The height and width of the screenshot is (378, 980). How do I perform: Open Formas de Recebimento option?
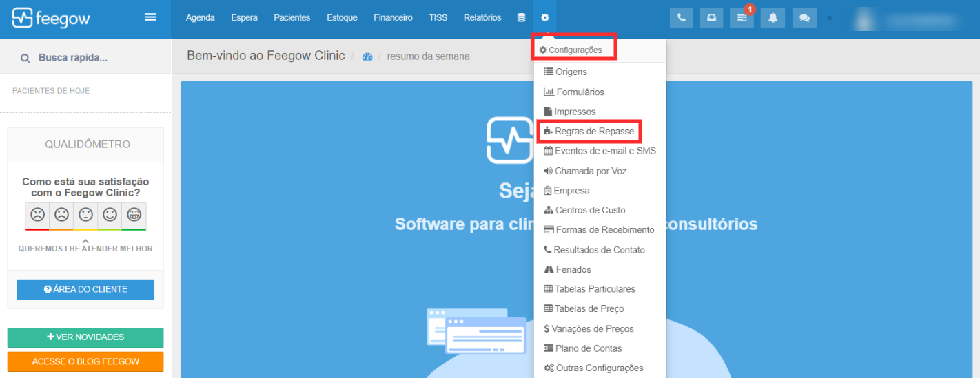(600, 230)
